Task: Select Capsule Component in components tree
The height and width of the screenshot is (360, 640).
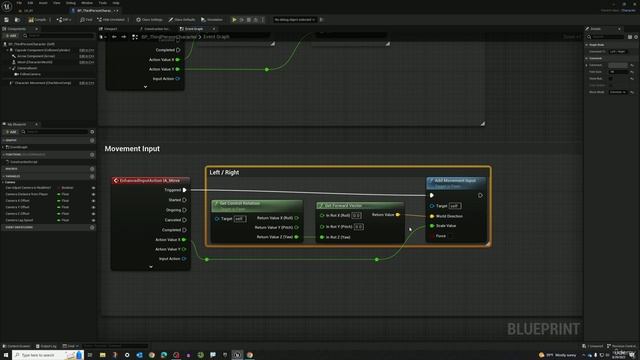Action: point(42,50)
